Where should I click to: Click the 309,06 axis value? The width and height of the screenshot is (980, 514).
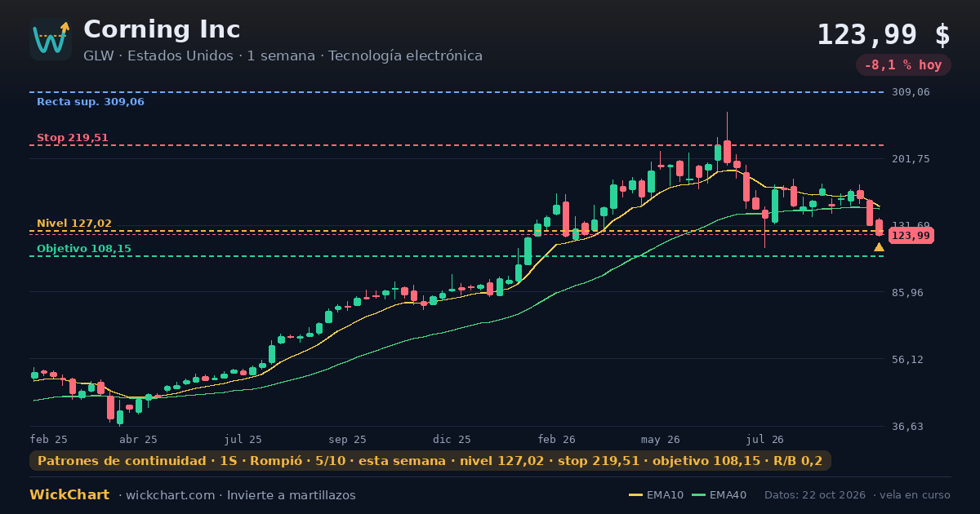tap(911, 92)
